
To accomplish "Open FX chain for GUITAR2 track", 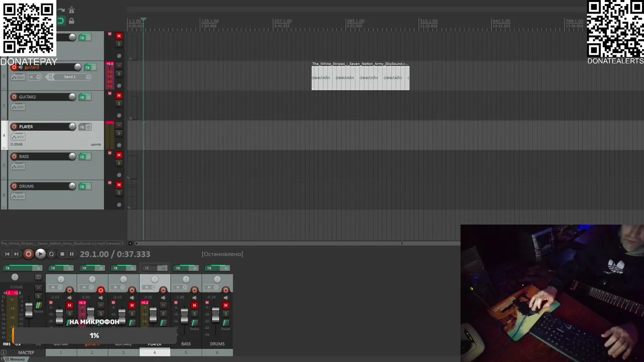I will pos(83,97).
